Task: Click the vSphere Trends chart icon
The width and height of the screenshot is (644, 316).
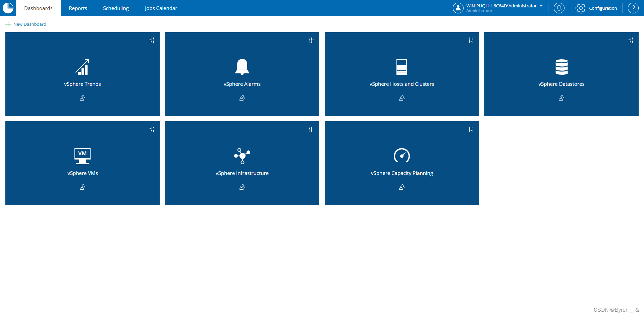Action: (82, 67)
